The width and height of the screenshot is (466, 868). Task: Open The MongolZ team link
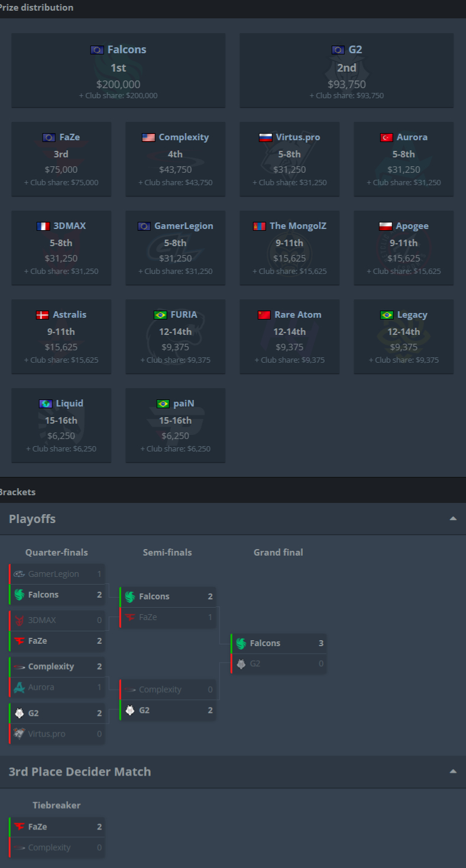(298, 226)
